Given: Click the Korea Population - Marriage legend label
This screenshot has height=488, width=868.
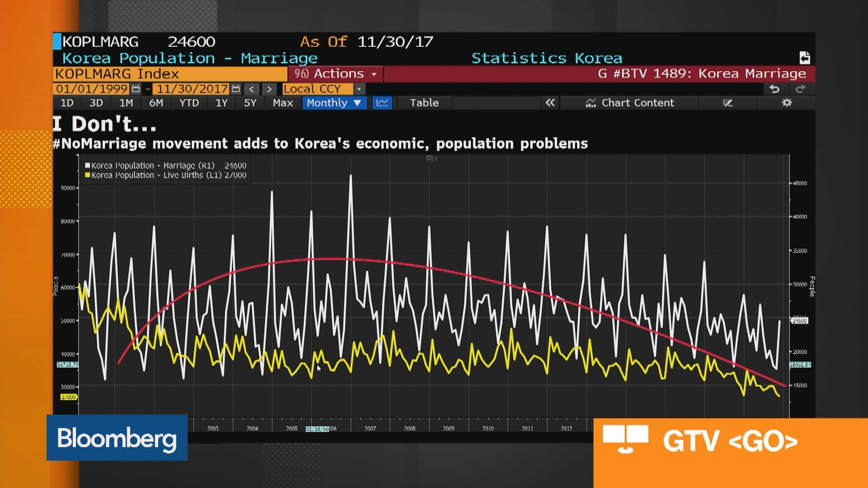Looking at the screenshot, I should click(x=153, y=165).
